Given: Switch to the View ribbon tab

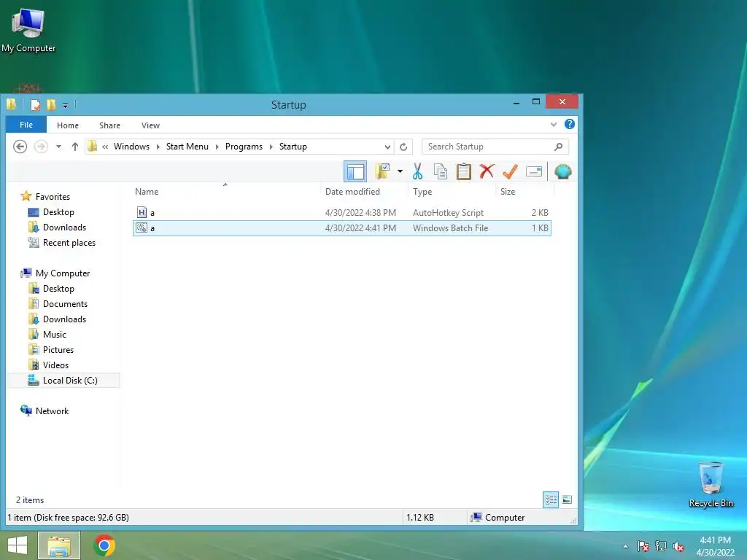Looking at the screenshot, I should [x=150, y=125].
